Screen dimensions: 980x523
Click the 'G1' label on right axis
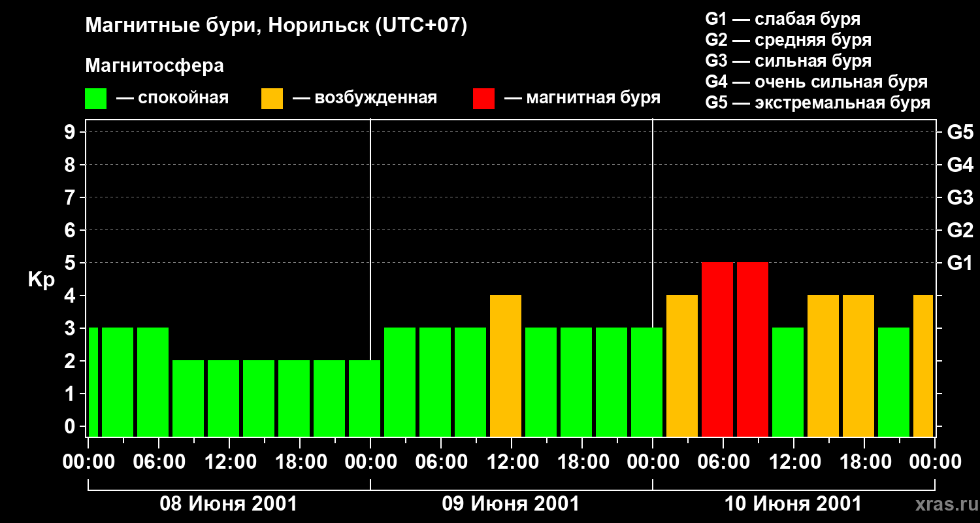960,263
